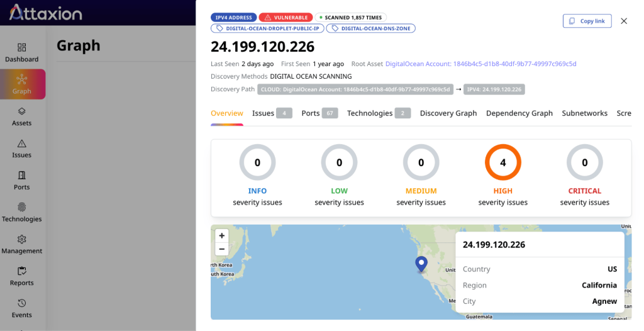Click the INFO severity ring showing 0
The image size is (644, 331).
click(x=257, y=162)
